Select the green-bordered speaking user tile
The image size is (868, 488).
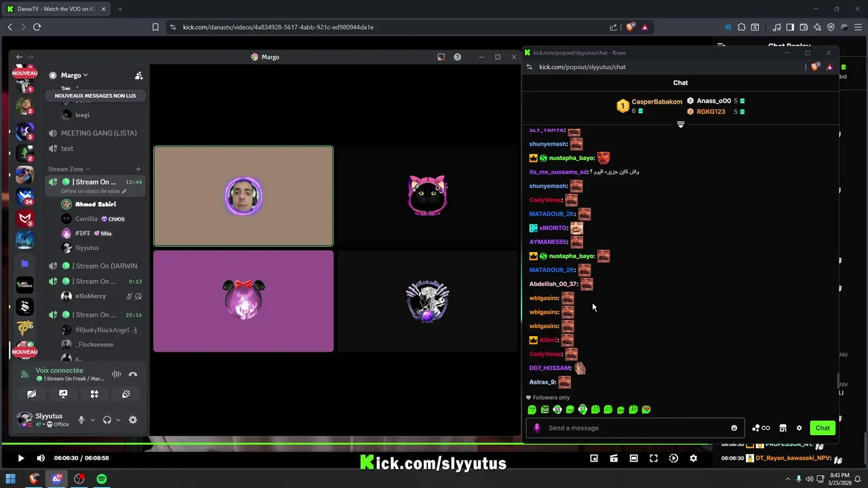point(243,196)
